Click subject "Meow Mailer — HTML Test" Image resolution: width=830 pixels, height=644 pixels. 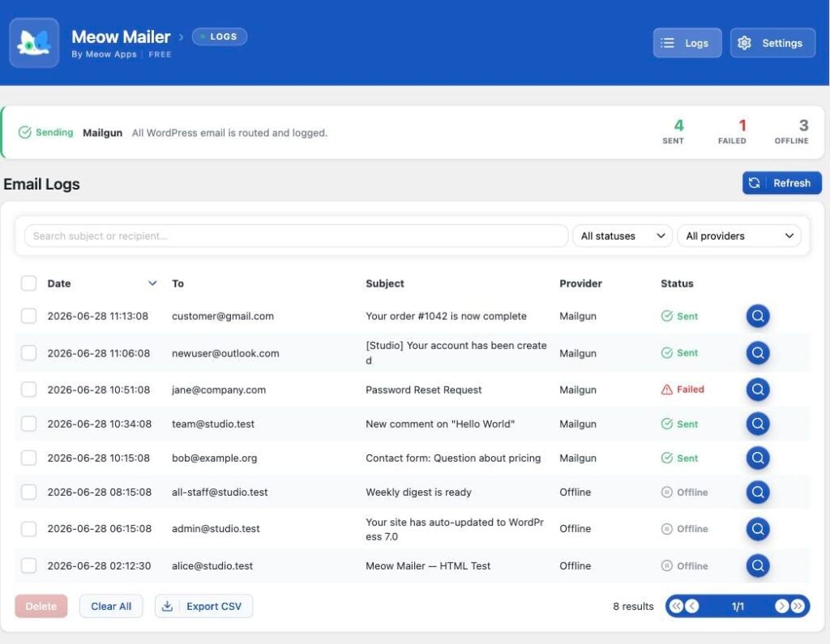point(428,565)
